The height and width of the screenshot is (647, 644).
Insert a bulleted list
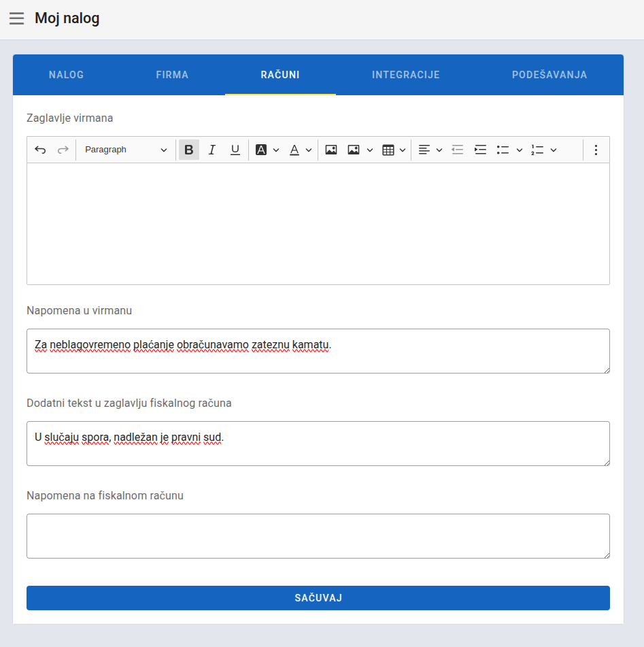[503, 150]
